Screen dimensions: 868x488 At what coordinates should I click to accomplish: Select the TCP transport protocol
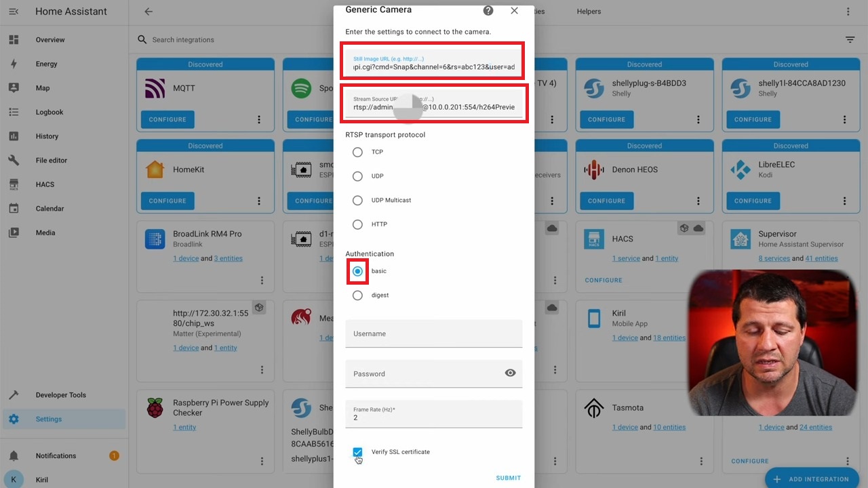pos(357,152)
